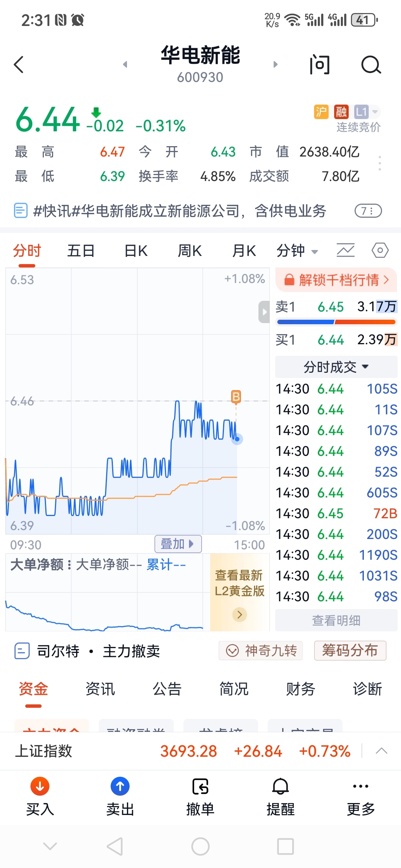Tap the Android home circle
This screenshot has width=401, height=868.
tap(200, 846)
